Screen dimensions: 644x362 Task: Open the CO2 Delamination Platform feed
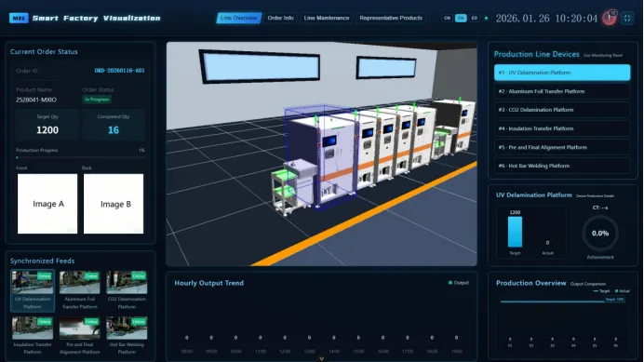coord(127,290)
